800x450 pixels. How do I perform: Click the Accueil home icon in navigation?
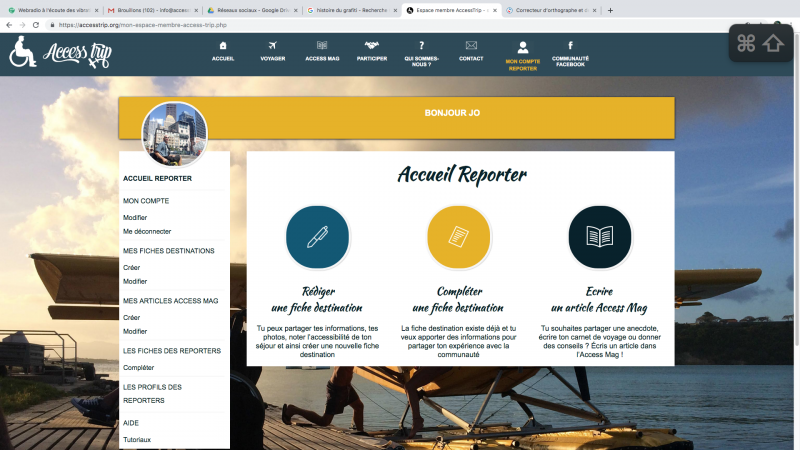tap(223, 46)
